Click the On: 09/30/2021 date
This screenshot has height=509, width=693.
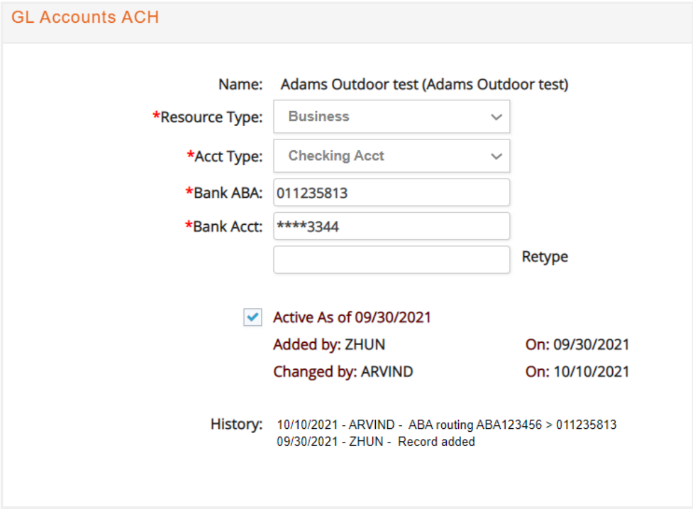coord(577,345)
